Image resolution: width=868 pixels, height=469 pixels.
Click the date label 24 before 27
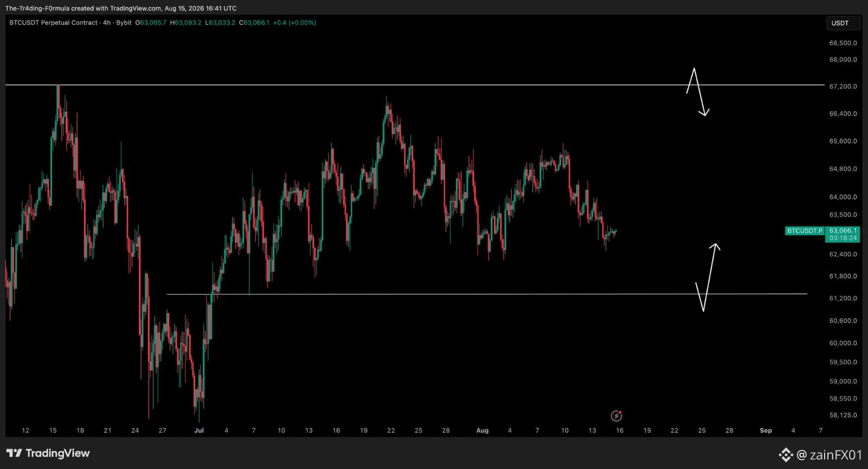tap(135, 431)
